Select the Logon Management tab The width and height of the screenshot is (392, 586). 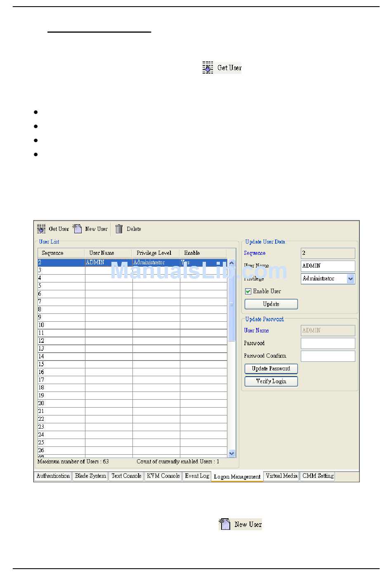[x=237, y=477]
